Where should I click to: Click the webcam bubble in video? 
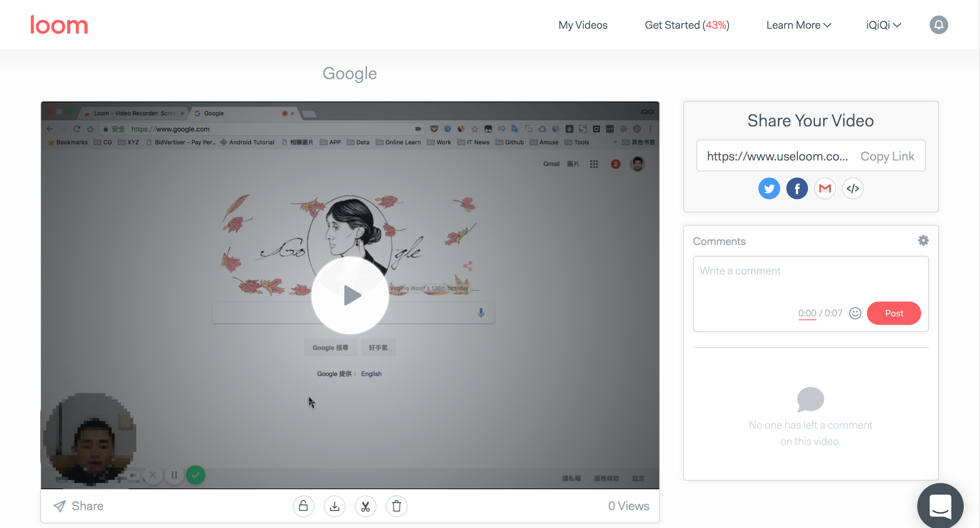coord(90,439)
